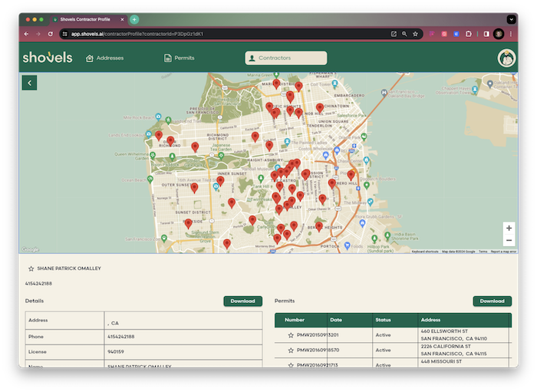The width and height of the screenshot is (537, 392).
Task: Sort by Status column header
Action: [383, 320]
